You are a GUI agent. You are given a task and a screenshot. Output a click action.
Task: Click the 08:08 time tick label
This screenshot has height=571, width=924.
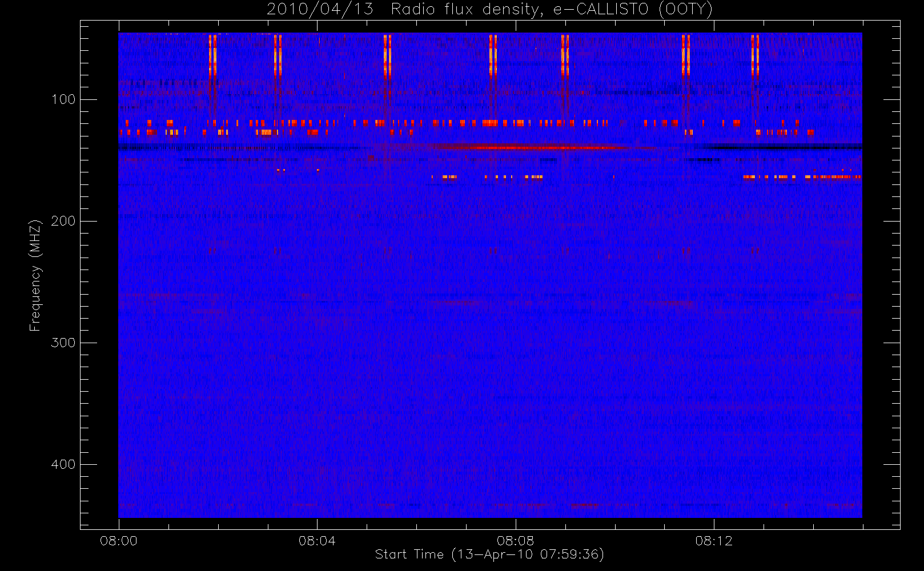(x=515, y=541)
